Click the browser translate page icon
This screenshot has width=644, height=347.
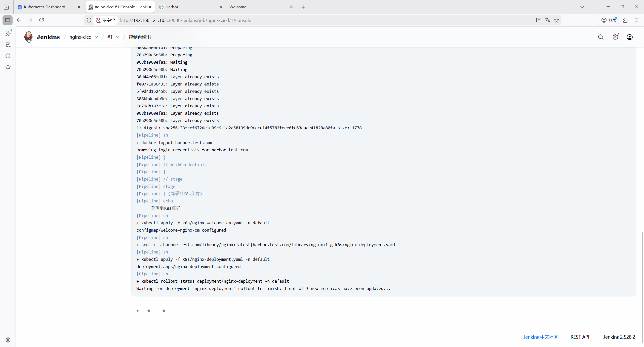click(x=548, y=20)
